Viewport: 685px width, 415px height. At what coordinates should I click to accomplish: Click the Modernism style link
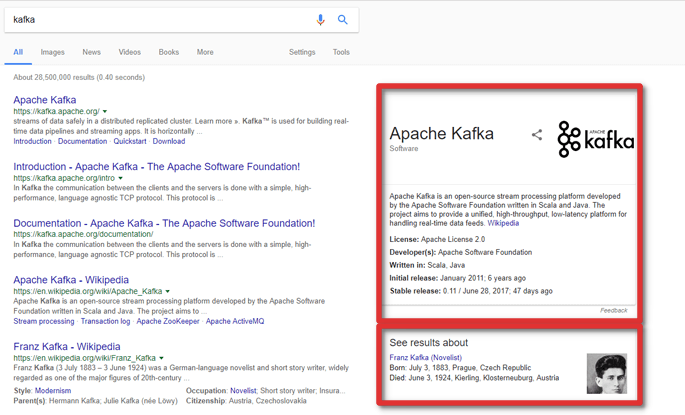pyautogui.click(x=53, y=391)
